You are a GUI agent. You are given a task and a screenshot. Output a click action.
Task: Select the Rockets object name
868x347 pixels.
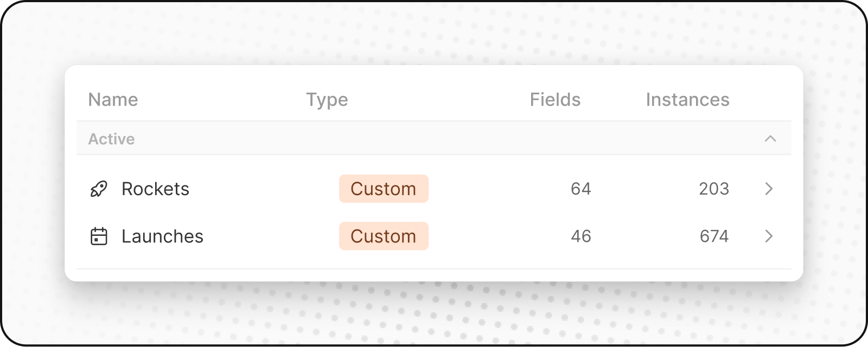click(155, 189)
